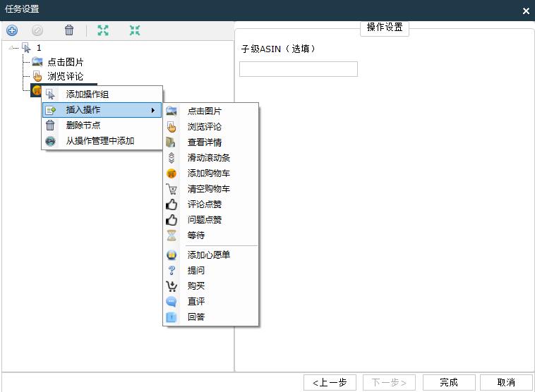Viewport: 535px width, 392px height.
Task: Click the 从操作管理中添加 globe icon
Action: coord(50,141)
